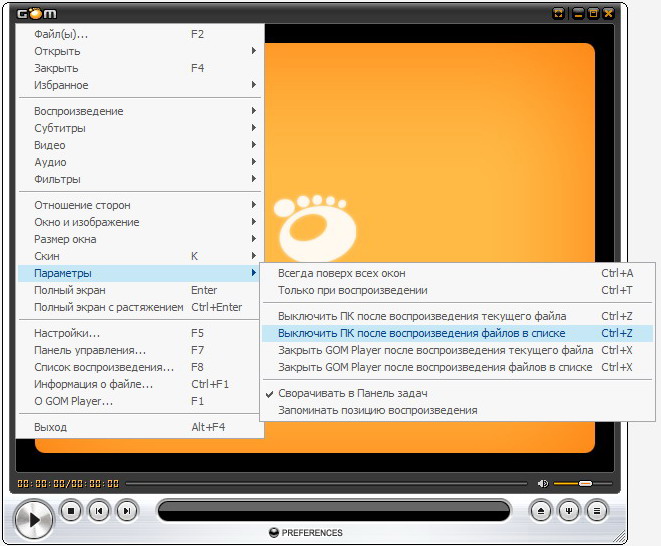This screenshot has width=661, height=546.
Task: Expand the 'Воспроизведение' submenu
Action: pyautogui.click(x=139, y=111)
